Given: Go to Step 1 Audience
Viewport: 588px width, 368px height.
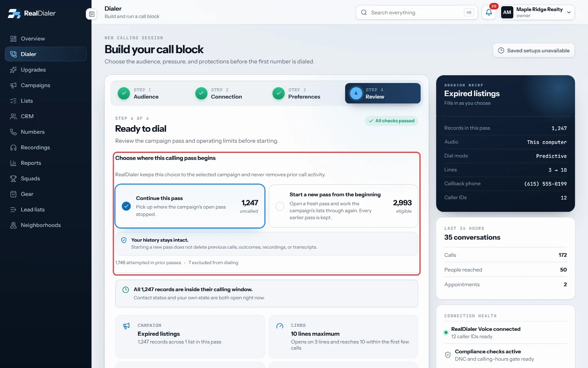Looking at the screenshot, I should tap(138, 94).
